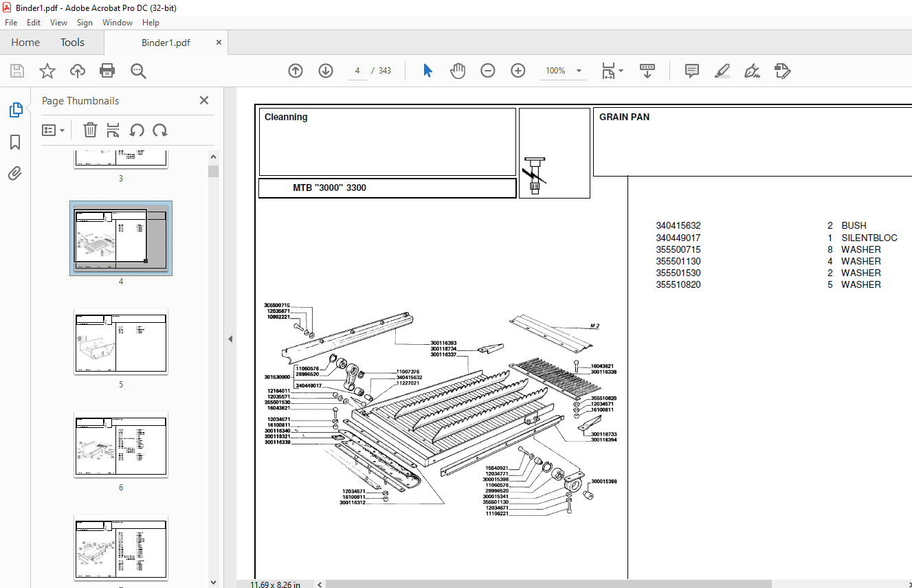The image size is (912, 588).
Task: Click the BUSH part description
Action: pyautogui.click(x=854, y=225)
